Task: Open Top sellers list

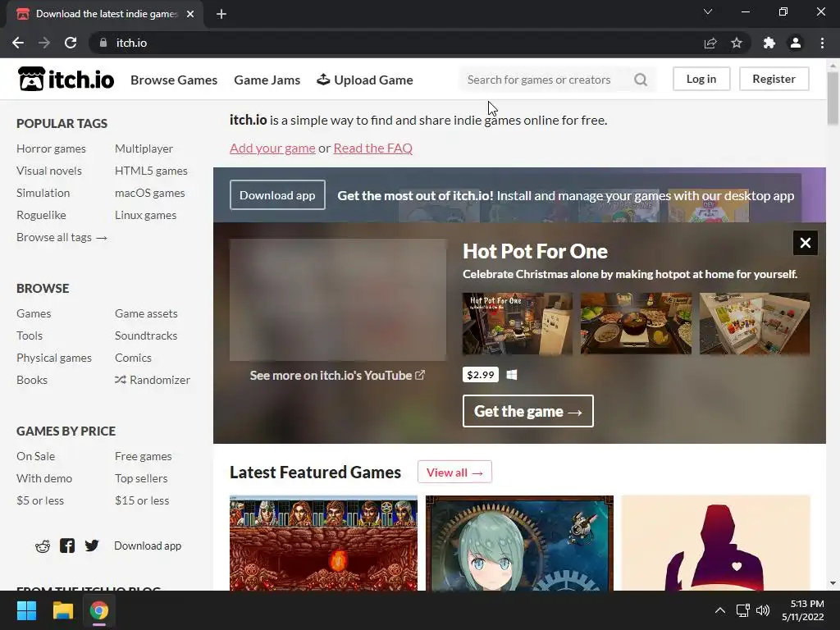Action: point(141,478)
